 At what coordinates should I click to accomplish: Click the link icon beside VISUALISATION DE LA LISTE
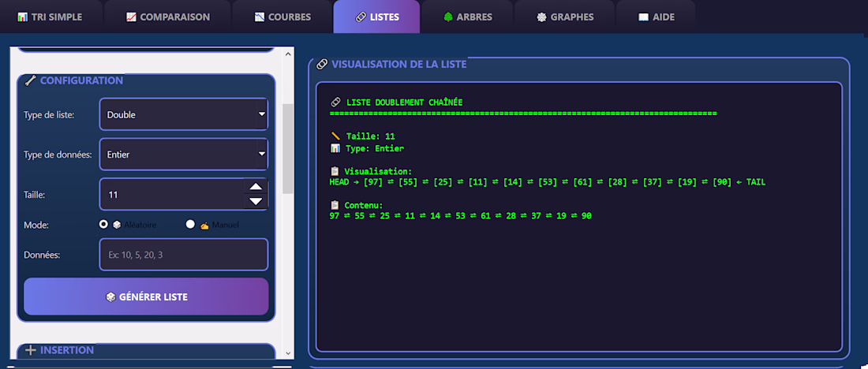tap(322, 64)
